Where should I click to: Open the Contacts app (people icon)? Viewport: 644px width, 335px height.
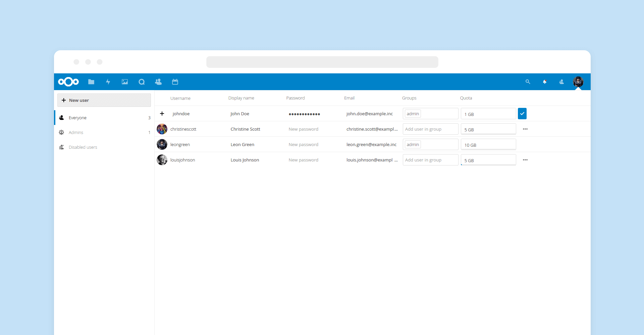coord(158,82)
